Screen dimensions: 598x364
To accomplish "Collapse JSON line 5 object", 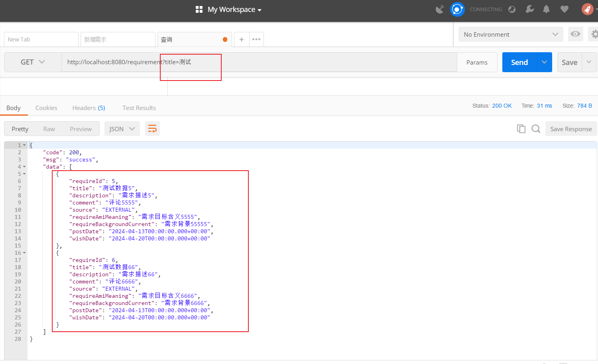I will point(24,174).
